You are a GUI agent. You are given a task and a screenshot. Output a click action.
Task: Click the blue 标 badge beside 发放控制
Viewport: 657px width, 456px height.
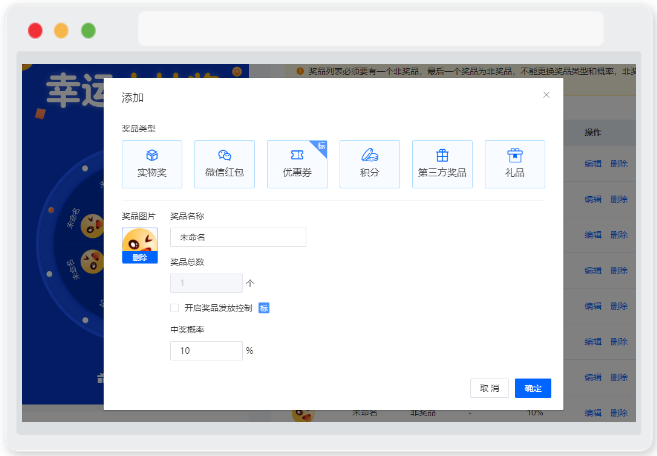[264, 308]
